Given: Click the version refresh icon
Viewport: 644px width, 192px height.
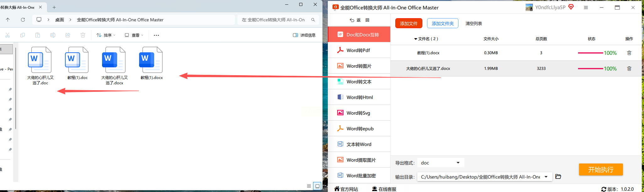Looking at the screenshot, I should pos(603,189).
